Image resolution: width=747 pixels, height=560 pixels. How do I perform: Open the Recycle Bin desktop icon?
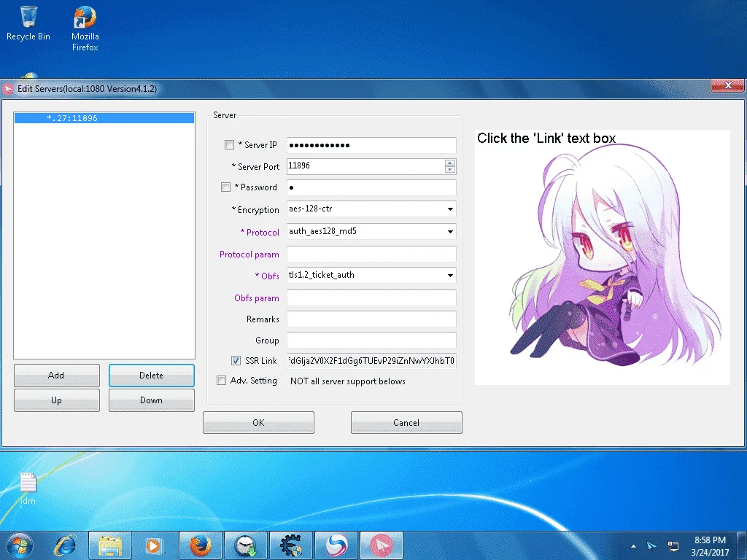tap(28, 23)
